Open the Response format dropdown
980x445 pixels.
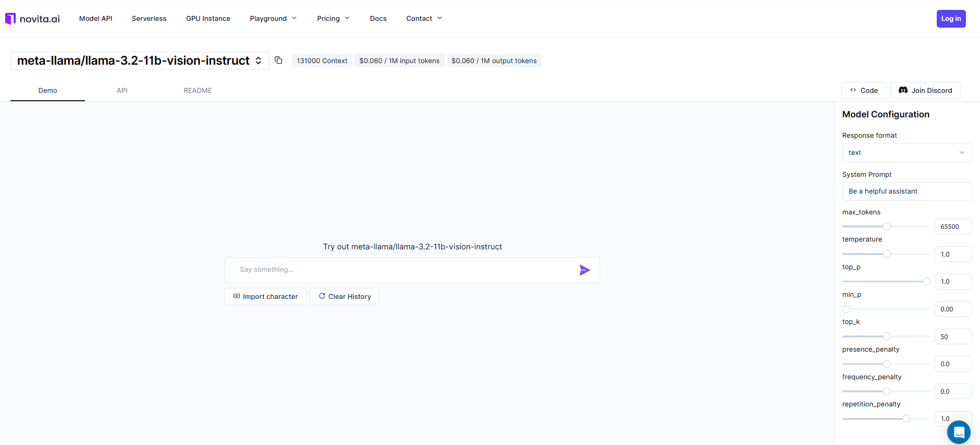pyautogui.click(x=907, y=153)
